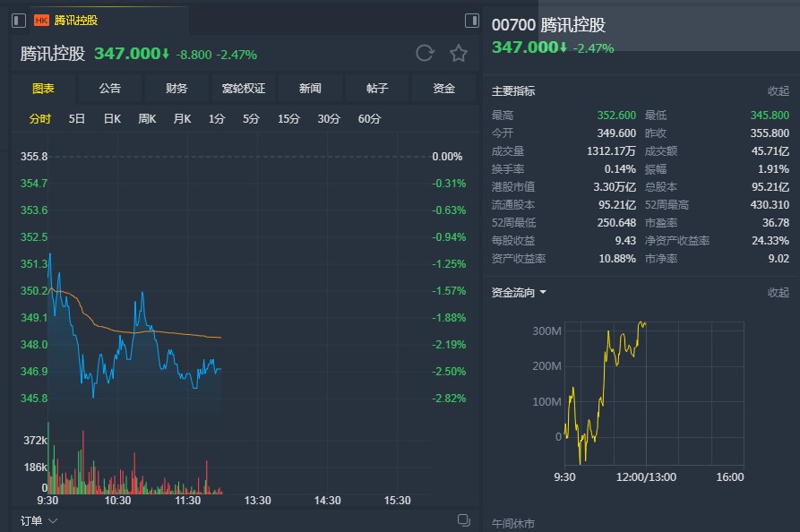Screen dimensions: 800x532
Task: Click the HK market badge icon
Action: click(41, 21)
